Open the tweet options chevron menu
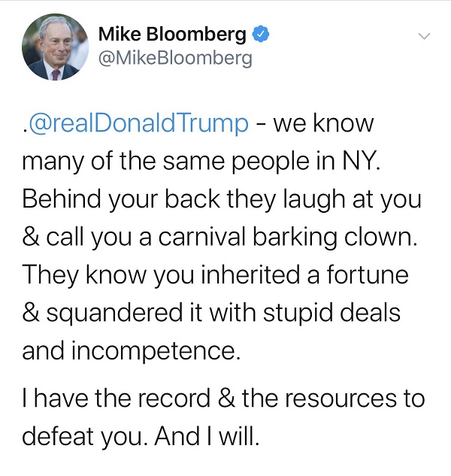Image resolution: width=451 pixels, height=476 pixels. (425, 36)
